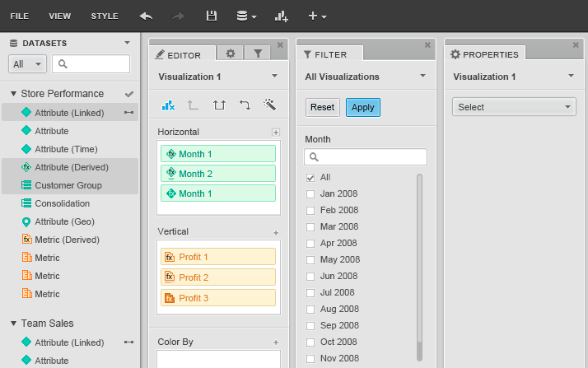Click the Month search input field
Screen dimensions: 588x368
(x=371, y=156)
